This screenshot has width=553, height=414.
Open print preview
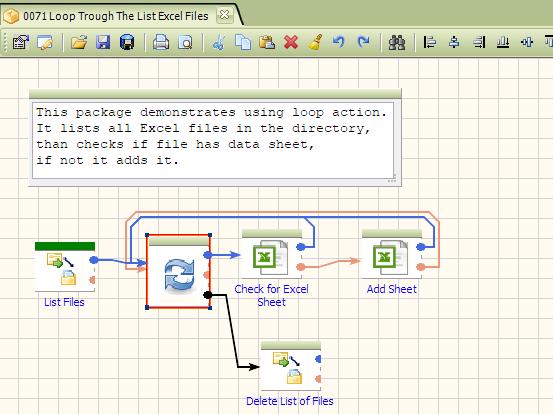[x=185, y=42]
